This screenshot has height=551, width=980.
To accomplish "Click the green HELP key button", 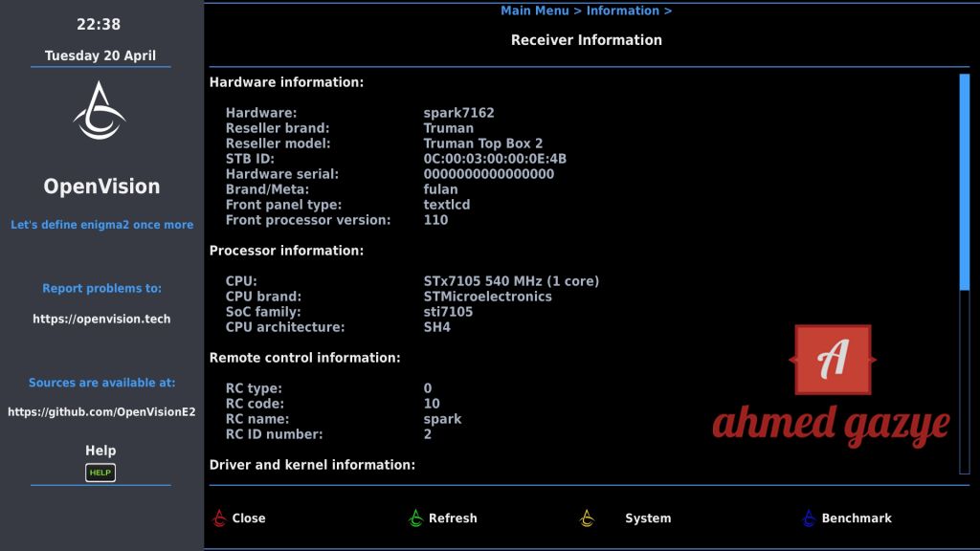I will click(100, 473).
